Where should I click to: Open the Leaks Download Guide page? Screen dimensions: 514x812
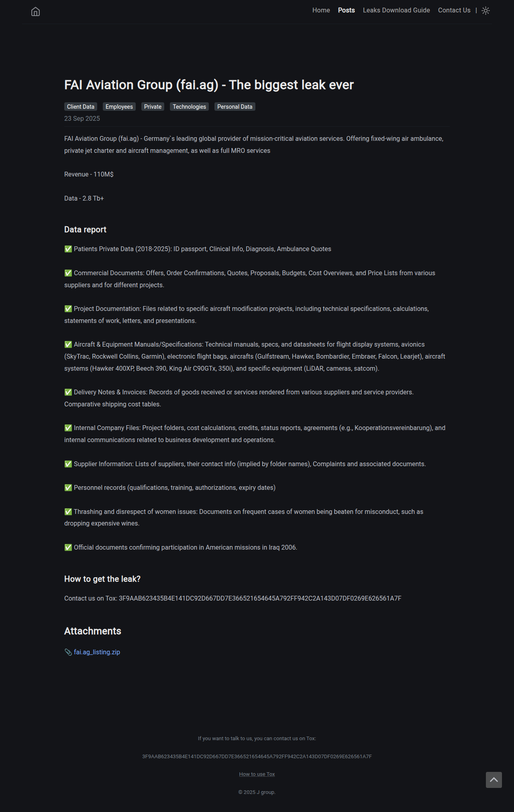pyautogui.click(x=396, y=10)
